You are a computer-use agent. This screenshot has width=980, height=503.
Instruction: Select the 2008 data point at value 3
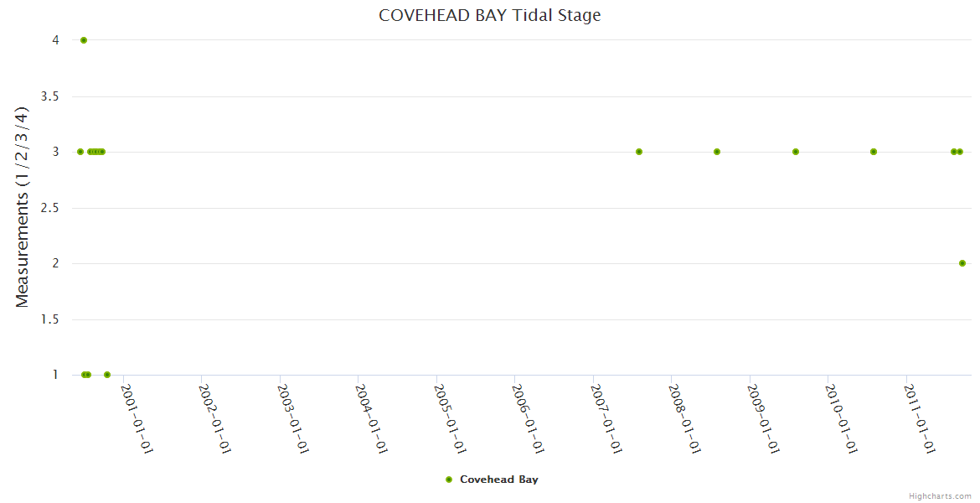pyautogui.click(x=717, y=152)
